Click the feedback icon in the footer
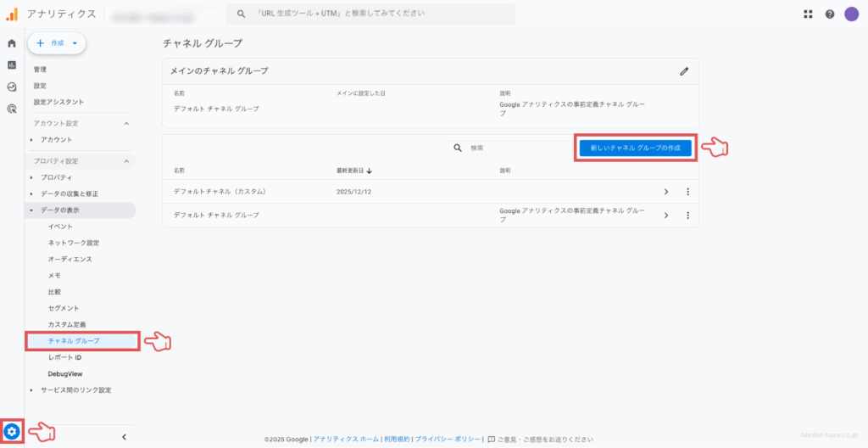868x448 pixels. (x=491, y=440)
